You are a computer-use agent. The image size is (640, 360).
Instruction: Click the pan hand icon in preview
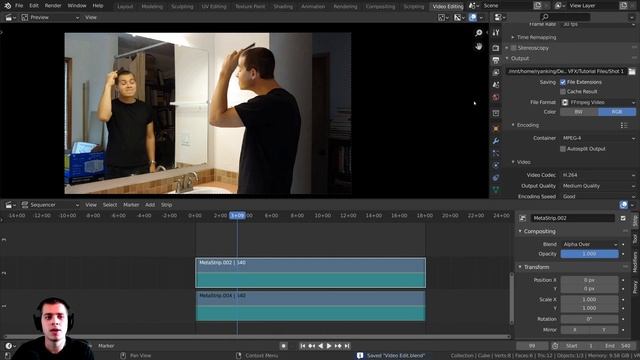(479, 47)
